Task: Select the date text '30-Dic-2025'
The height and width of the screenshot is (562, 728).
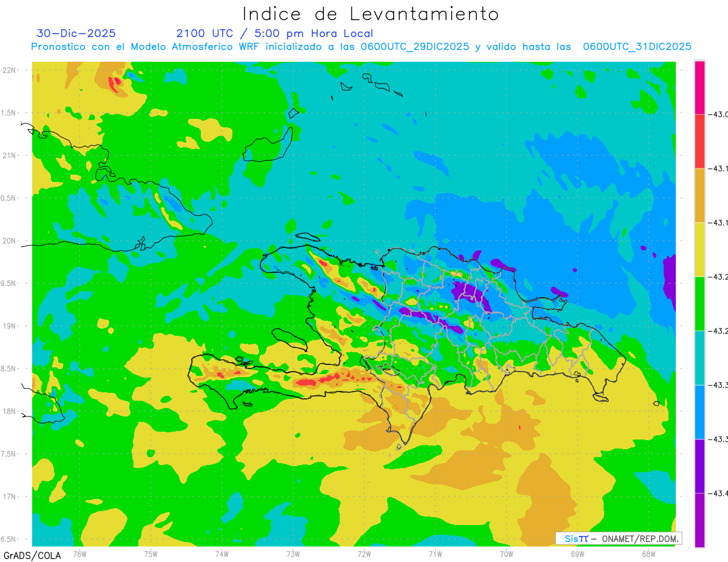Action: 76,33
